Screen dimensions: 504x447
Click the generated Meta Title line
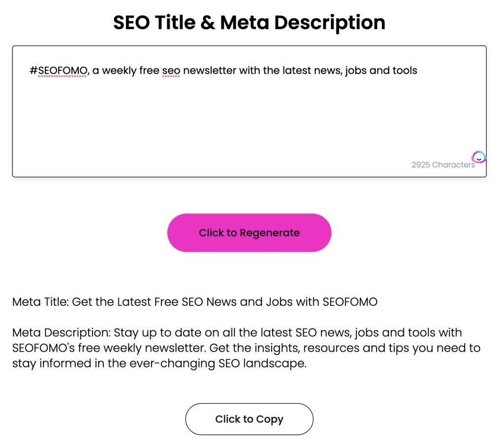195,302
